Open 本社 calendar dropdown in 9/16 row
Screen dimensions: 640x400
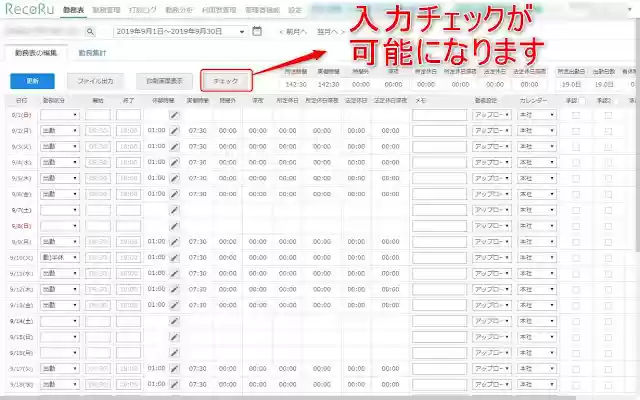(537, 353)
